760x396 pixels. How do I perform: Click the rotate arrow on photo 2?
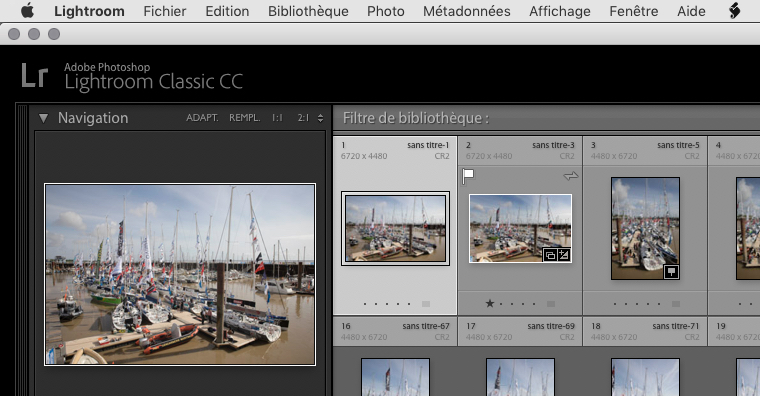[571, 176]
